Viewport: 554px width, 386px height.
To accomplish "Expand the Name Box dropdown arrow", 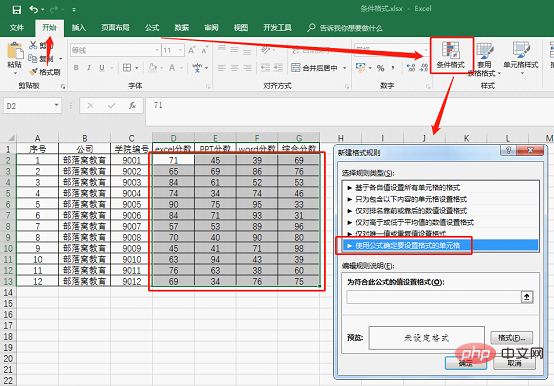I will click(x=56, y=105).
